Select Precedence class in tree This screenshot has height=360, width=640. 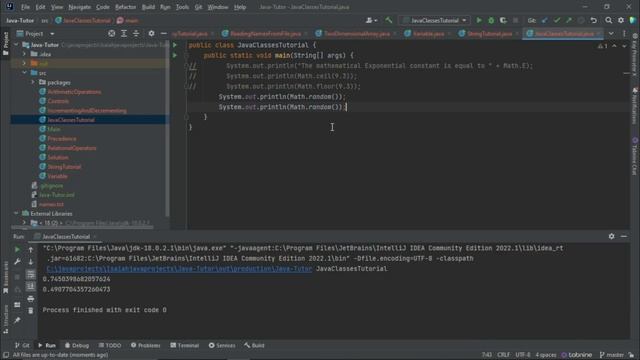62,139
